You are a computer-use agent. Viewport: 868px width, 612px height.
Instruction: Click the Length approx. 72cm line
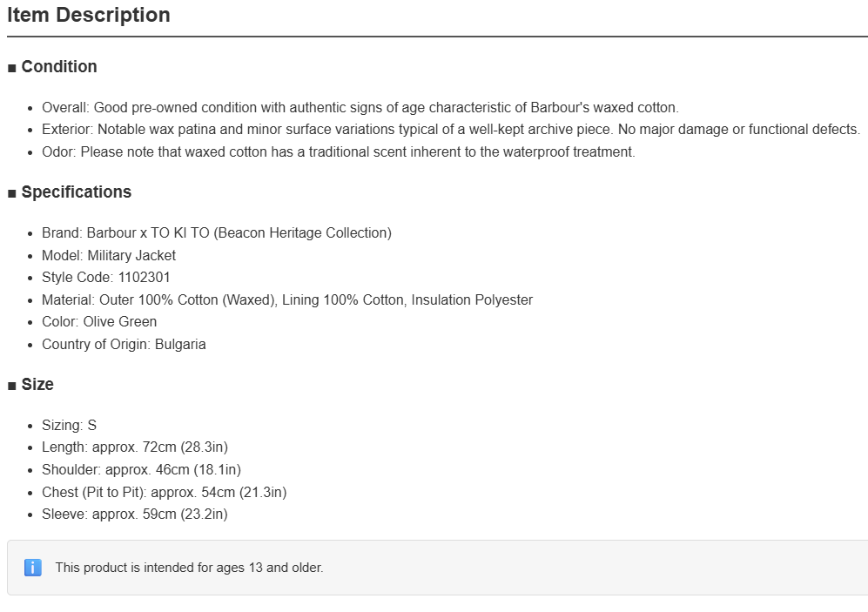pyautogui.click(x=135, y=447)
